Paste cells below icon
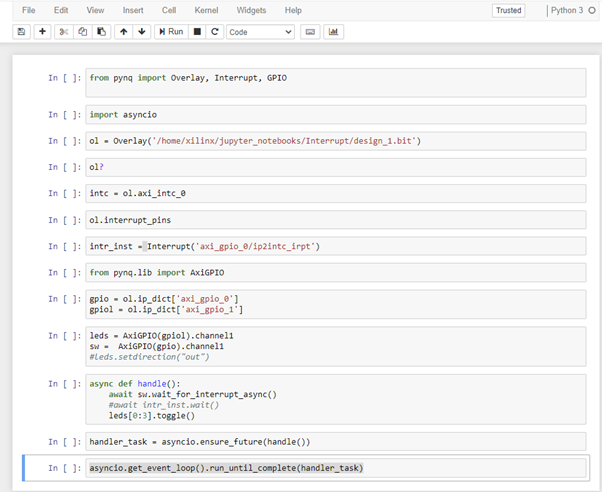The image size is (602, 492). coord(101,32)
